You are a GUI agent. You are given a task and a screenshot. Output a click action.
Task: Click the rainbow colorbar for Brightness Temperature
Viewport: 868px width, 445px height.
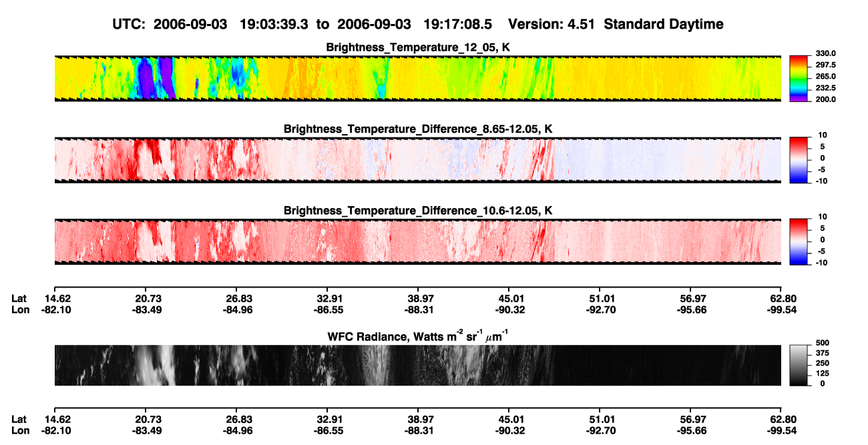(x=799, y=78)
